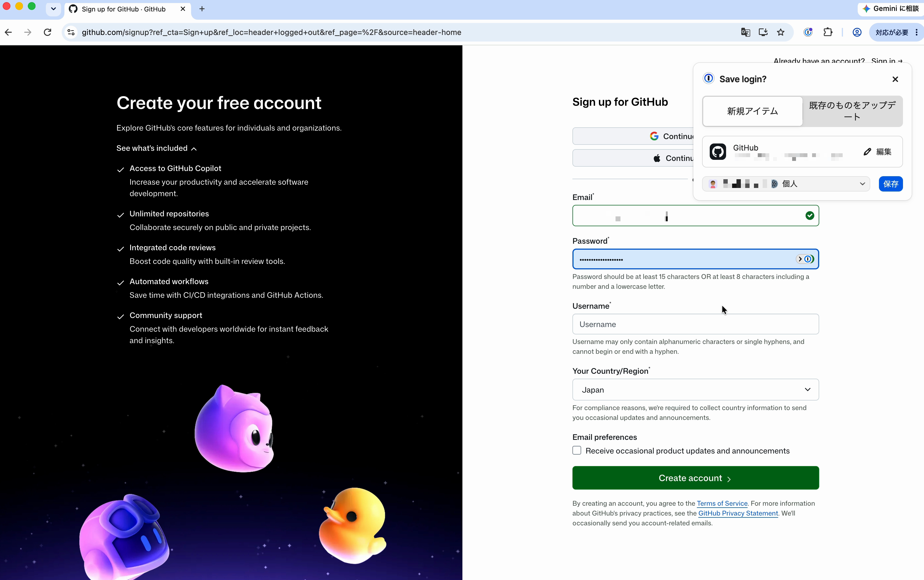Open the tab search dropdown arrow
The height and width of the screenshot is (580, 924).
53,8
